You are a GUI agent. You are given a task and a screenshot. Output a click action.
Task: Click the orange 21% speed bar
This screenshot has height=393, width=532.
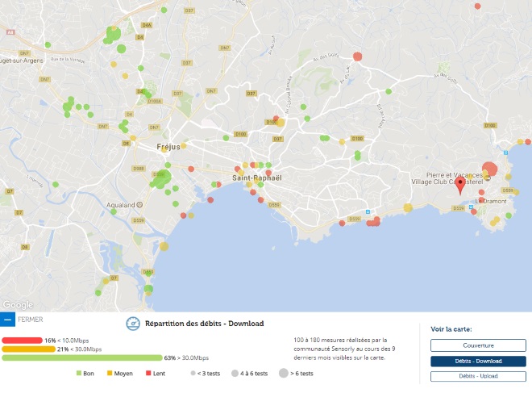pos(28,349)
